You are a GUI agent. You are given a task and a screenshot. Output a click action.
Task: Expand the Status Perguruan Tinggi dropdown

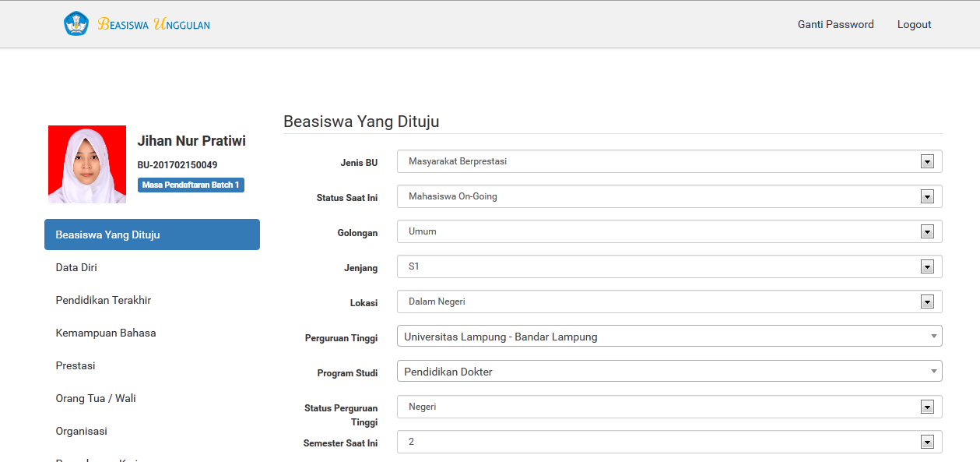(x=669, y=407)
